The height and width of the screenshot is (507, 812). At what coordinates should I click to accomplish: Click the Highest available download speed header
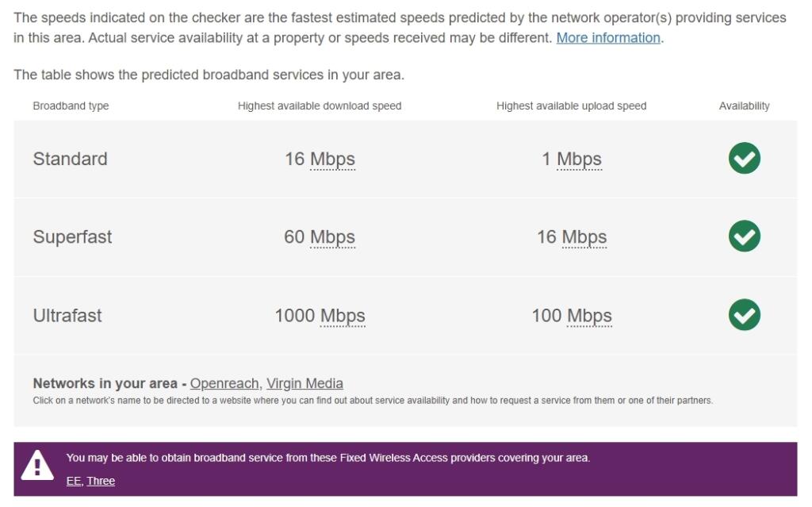click(x=320, y=106)
